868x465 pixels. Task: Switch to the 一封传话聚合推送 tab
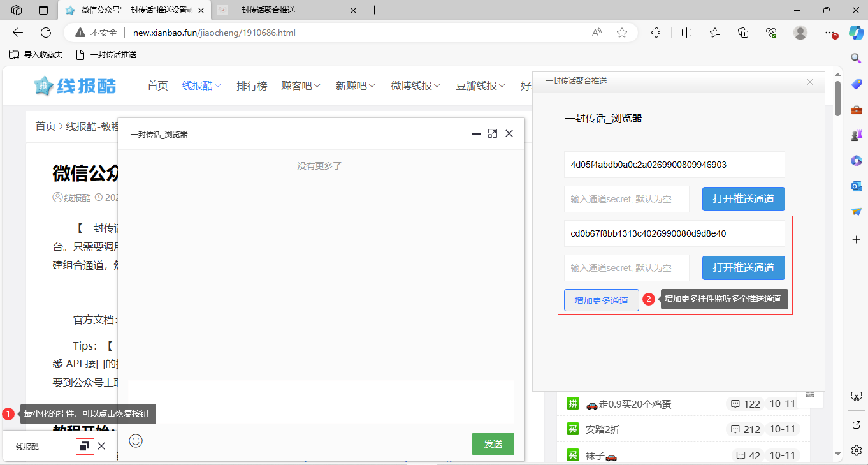point(286,10)
